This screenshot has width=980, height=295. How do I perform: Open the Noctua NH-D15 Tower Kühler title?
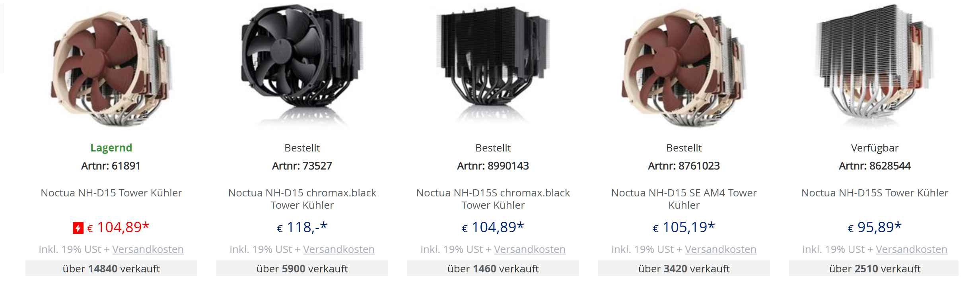tap(111, 193)
